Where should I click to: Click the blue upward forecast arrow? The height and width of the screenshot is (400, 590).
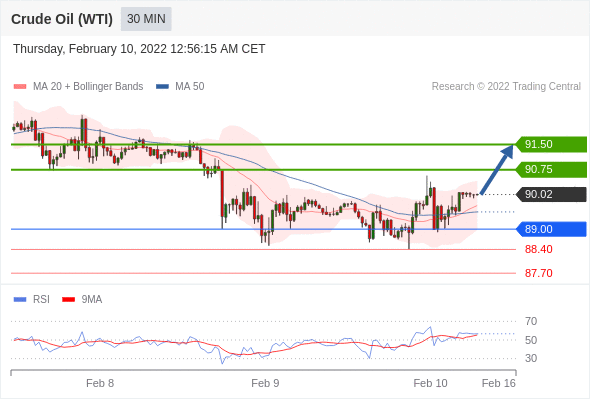[x=497, y=169]
